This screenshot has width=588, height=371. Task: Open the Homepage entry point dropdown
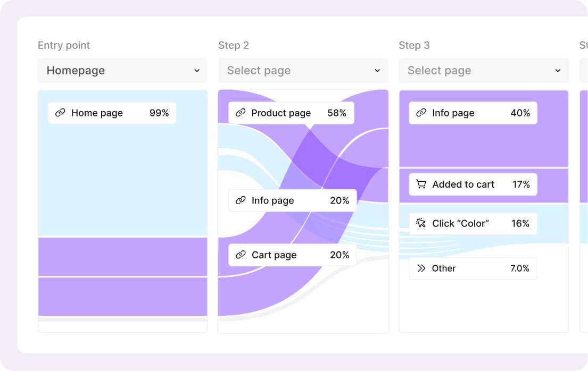[x=122, y=71]
